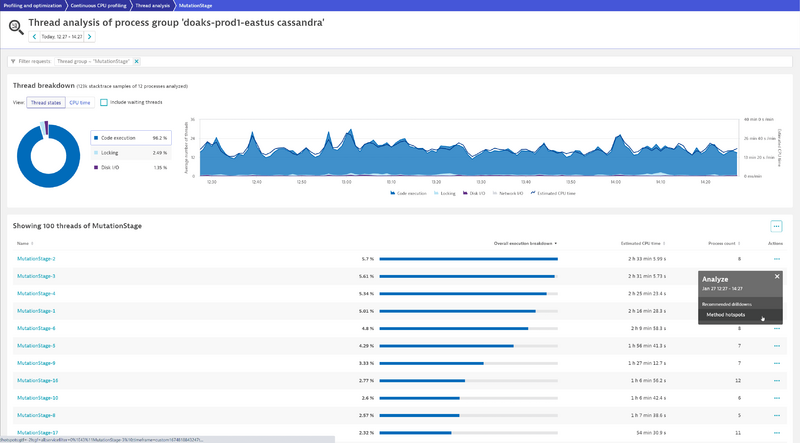
Task: Open the MutationStage-3 thread link
Action: pos(36,276)
